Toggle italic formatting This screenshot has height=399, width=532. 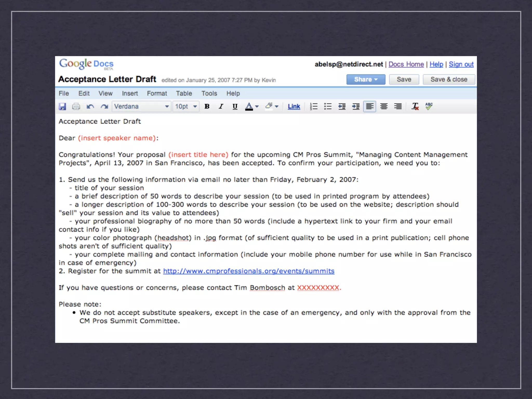221,107
